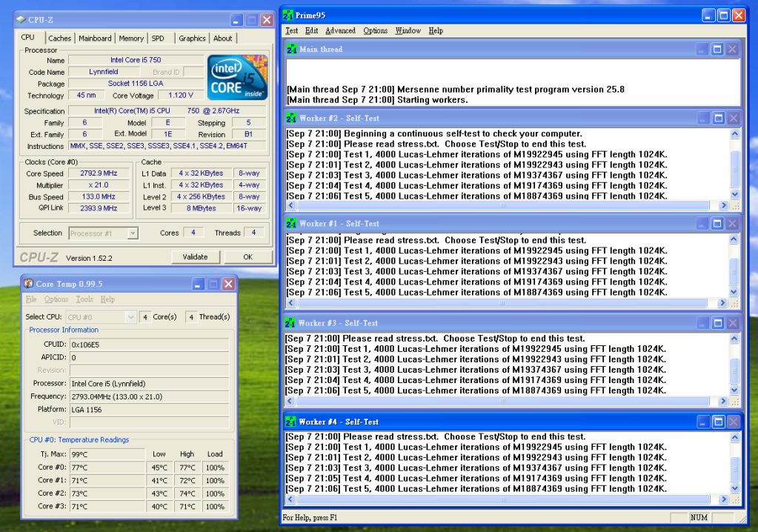The image size is (758, 532).
Task: Minimize the Core Temp window
Action: pyautogui.click(x=198, y=284)
